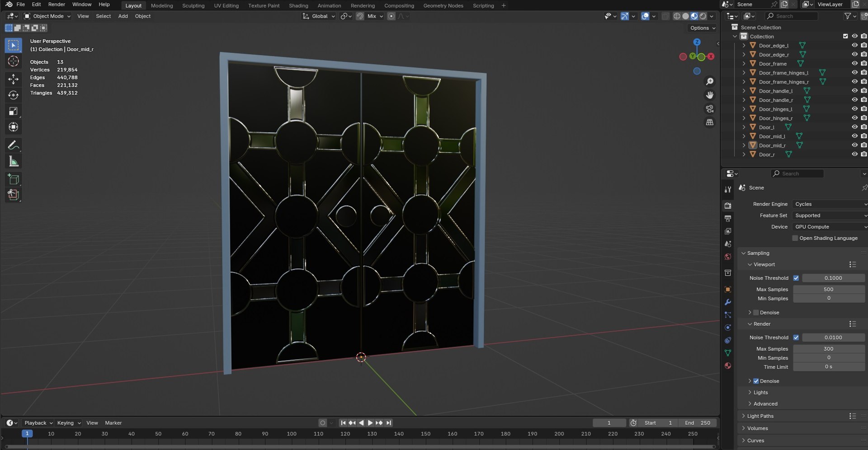The height and width of the screenshot is (450, 868).
Task: Toggle camera view icon
Action: 710,109
